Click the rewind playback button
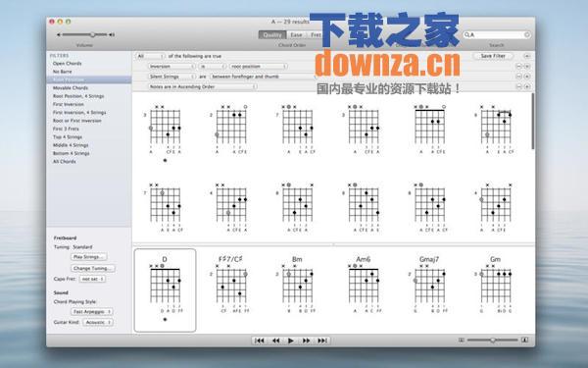The height and width of the screenshot is (368, 588). point(275,341)
